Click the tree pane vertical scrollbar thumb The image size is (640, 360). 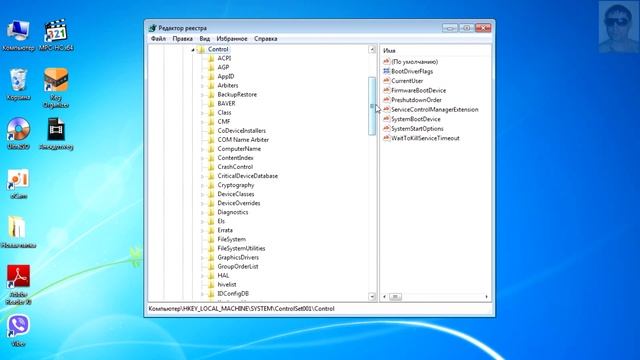coord(372,106)
